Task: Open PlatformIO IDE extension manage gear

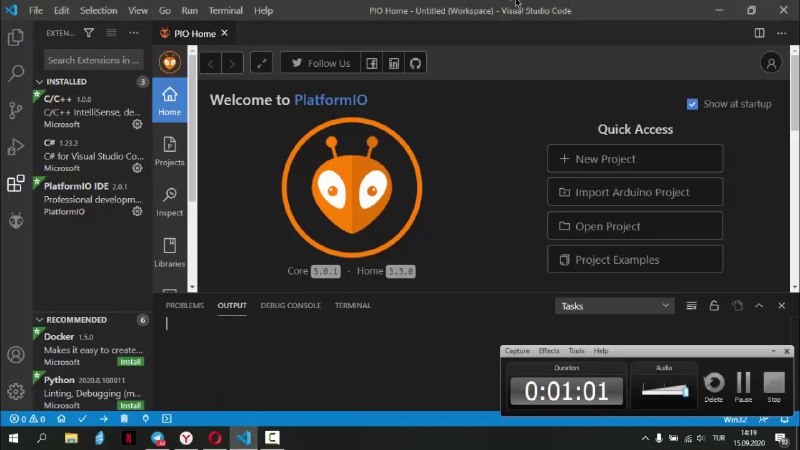Action: coord(137,211)
